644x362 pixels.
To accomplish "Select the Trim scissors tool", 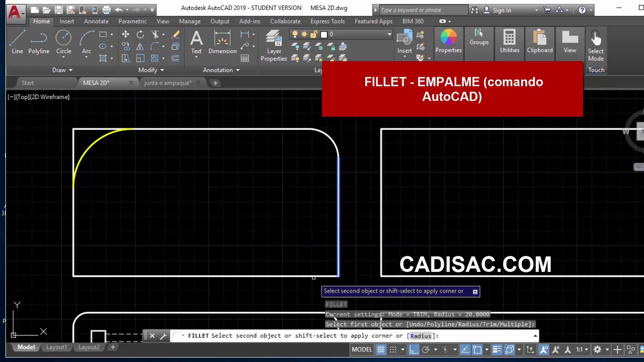I will (x=155, y=35).
